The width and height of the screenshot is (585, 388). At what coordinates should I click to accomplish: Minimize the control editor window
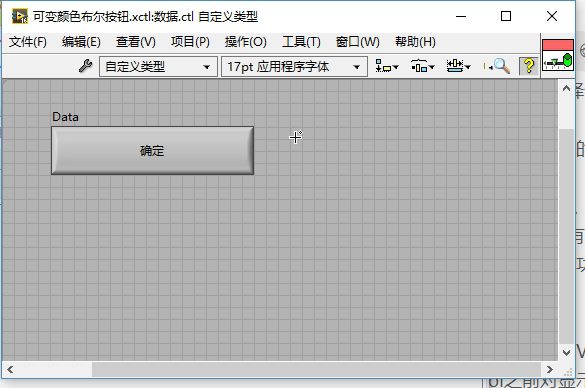[x=461, y=16]
